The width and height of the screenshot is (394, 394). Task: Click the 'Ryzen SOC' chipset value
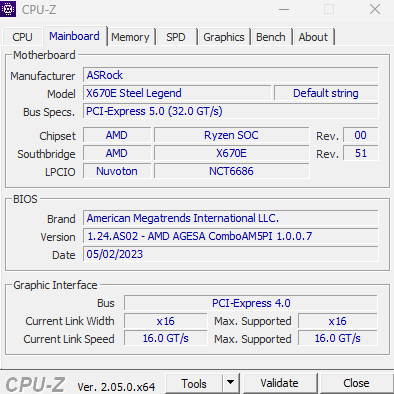coord(231,135)
